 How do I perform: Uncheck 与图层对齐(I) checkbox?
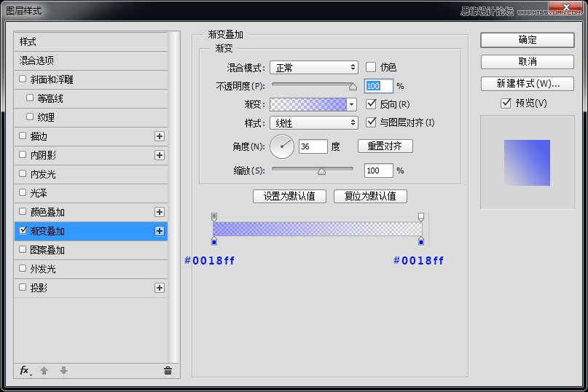point(370,122)
